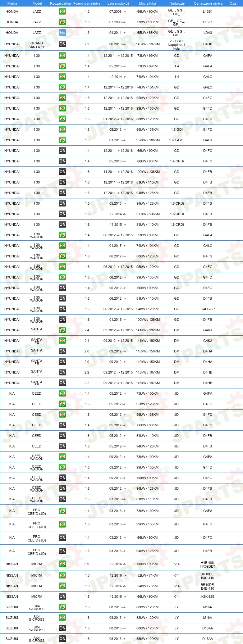Click diesel icon in i30 1.4 CRDi row
Viewport: 243px width, 644px height.
point(62,161)
